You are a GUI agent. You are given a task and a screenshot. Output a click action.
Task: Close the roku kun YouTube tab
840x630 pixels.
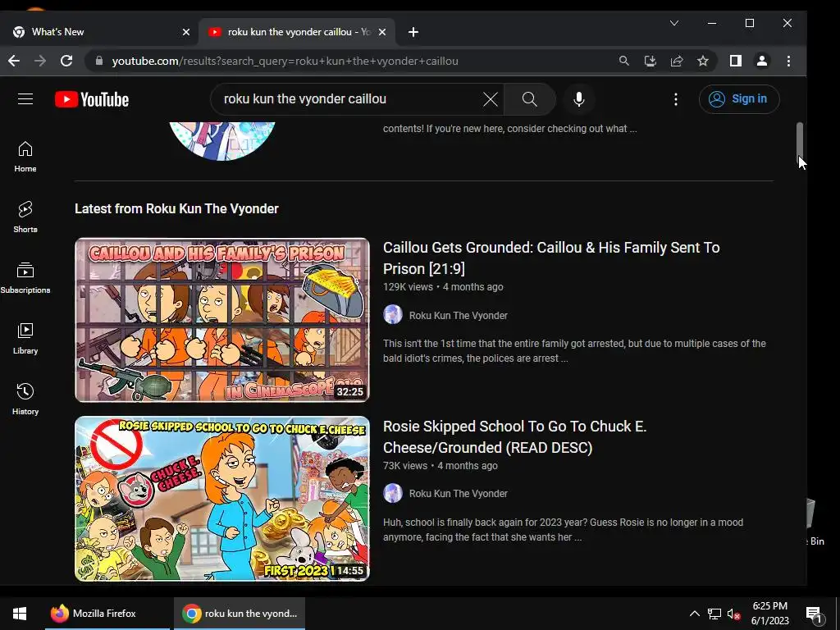[x=382, y=32]
